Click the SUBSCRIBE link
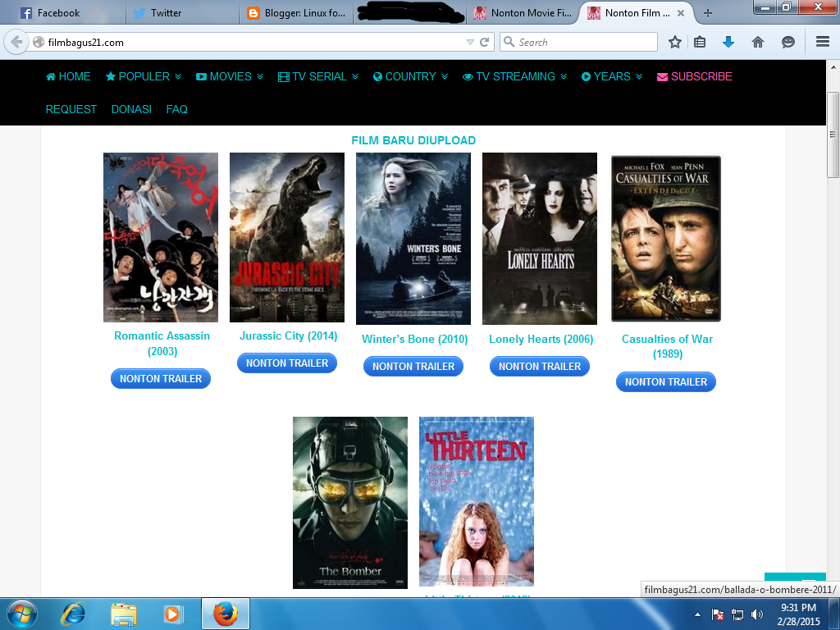This screenshot has width=840, height=630. (695, 76)
